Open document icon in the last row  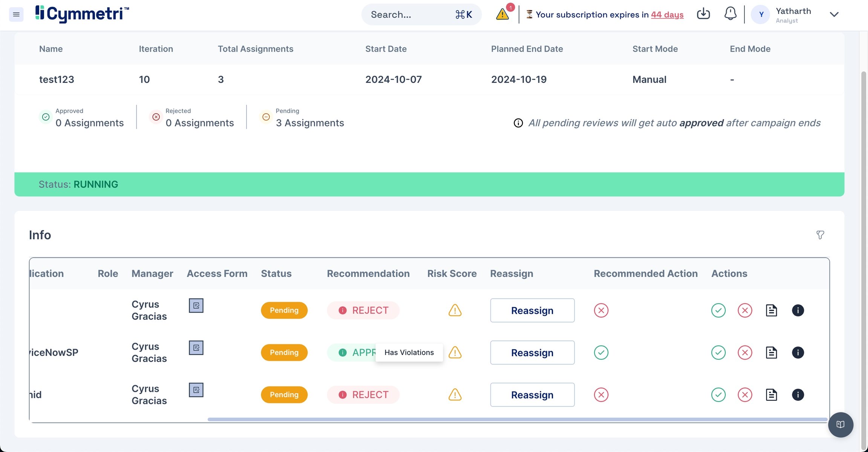[771, 395]
